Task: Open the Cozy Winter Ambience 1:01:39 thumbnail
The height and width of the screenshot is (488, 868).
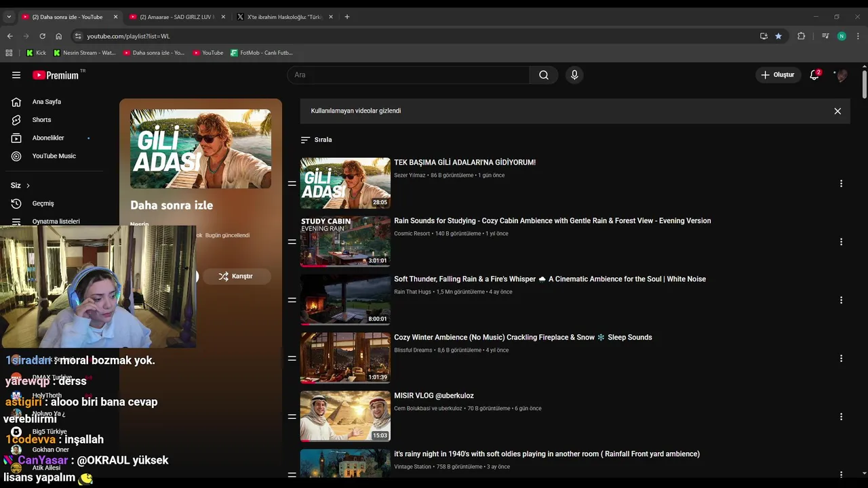Action: coord(345,358)
